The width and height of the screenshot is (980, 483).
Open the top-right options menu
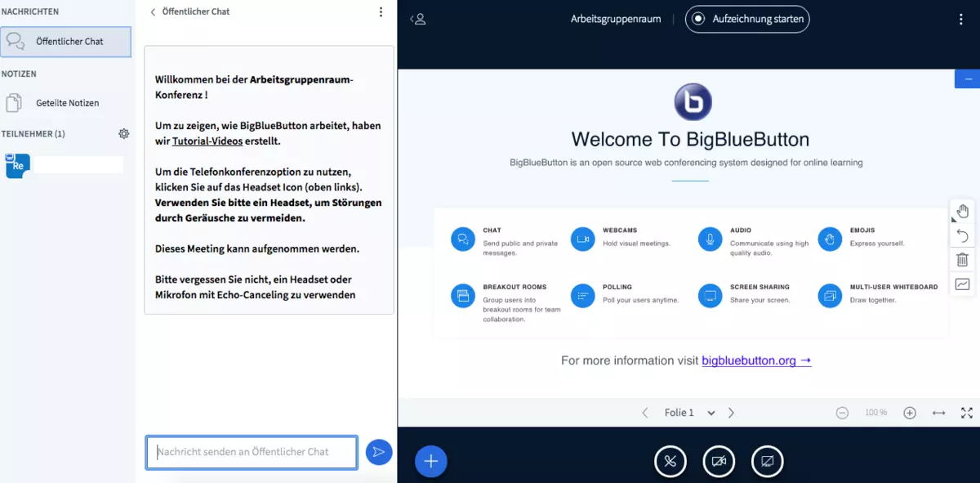click(x=961, y=18)
